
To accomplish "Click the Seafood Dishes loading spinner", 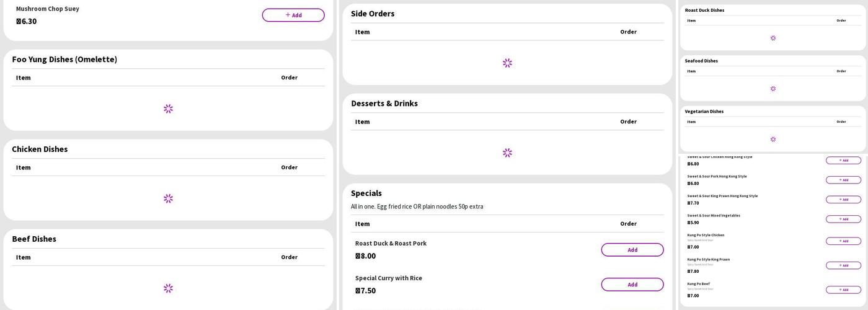I will coord(773,89).
